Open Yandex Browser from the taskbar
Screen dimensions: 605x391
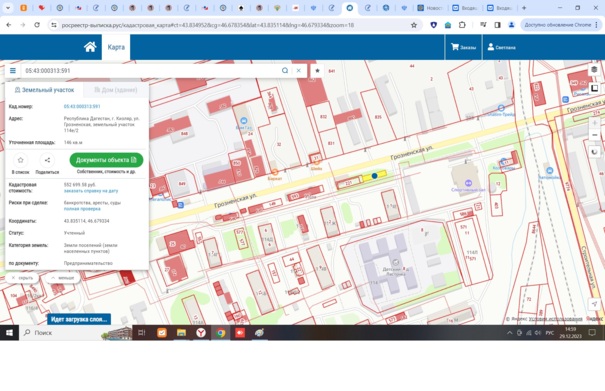(201, 333)
